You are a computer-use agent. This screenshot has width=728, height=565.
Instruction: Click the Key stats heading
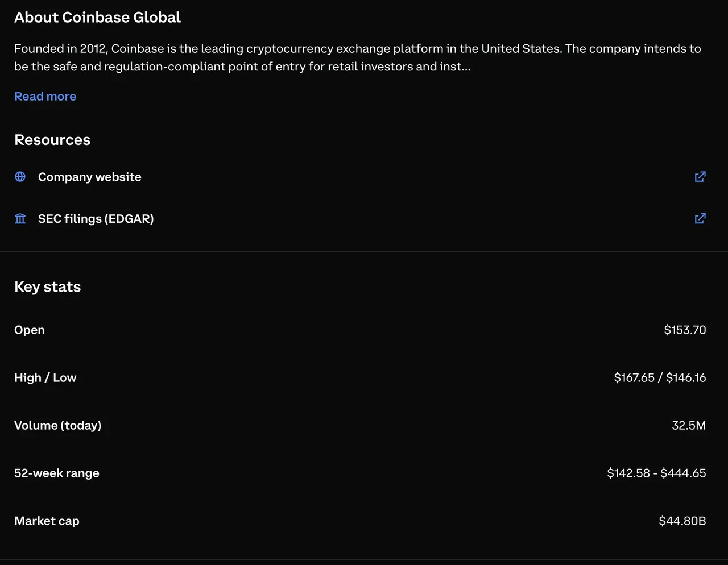[47, 286]
